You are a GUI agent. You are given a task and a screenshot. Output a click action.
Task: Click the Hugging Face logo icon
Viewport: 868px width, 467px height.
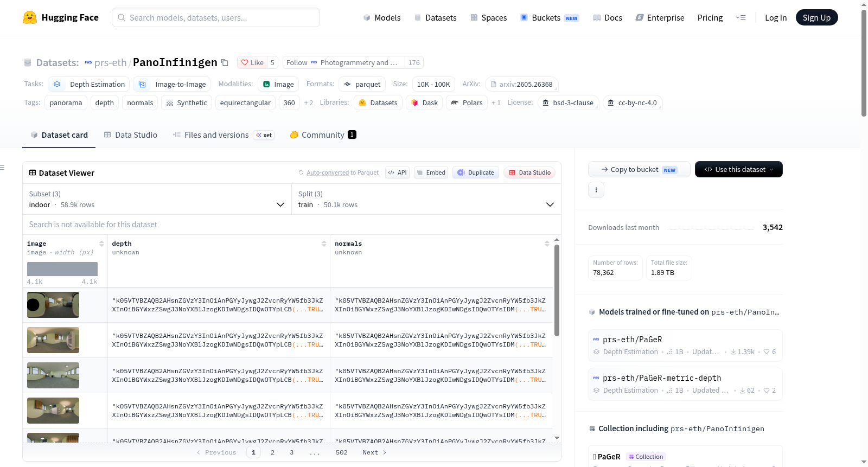coord(30,17)
